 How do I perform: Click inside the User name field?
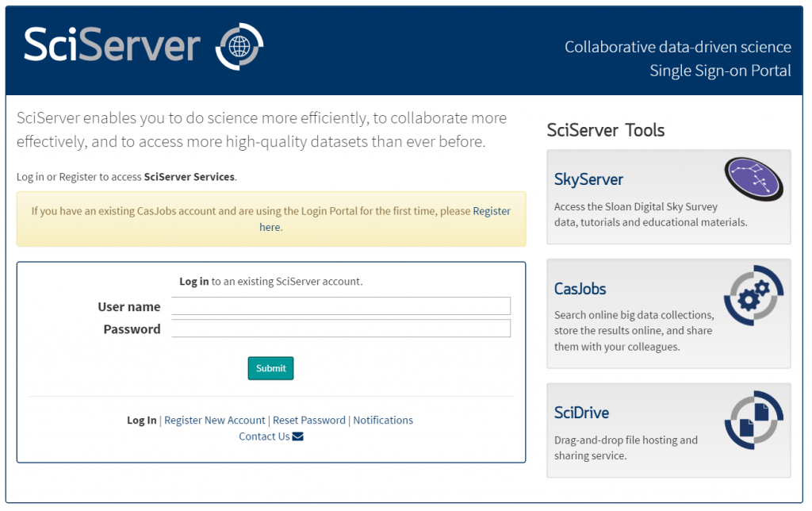point(341,305)
